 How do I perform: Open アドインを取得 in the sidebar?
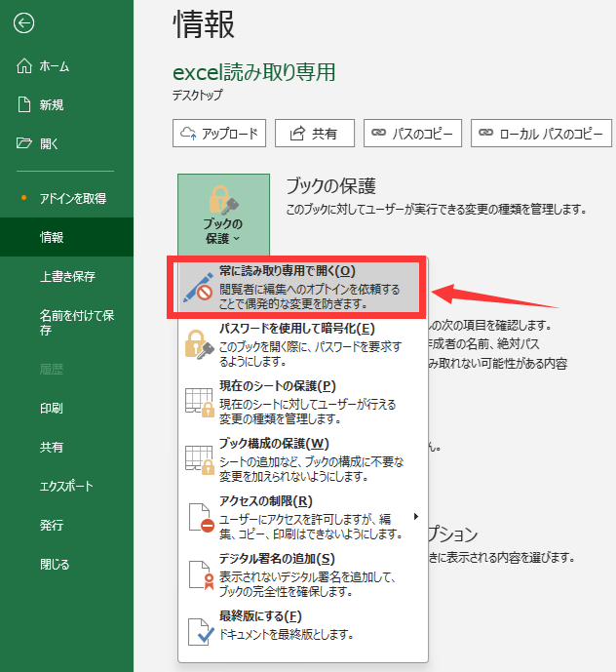click(x=72, y=198)
